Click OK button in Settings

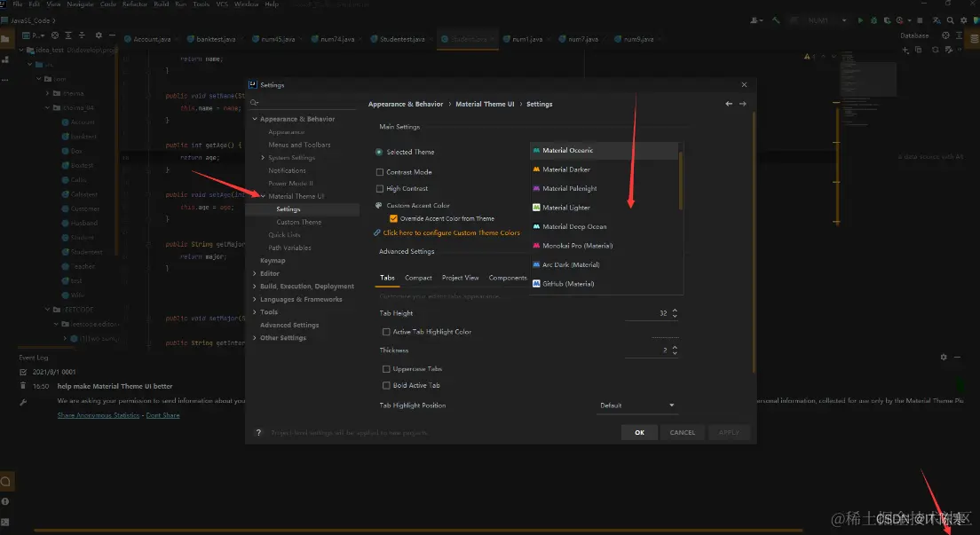639,432
